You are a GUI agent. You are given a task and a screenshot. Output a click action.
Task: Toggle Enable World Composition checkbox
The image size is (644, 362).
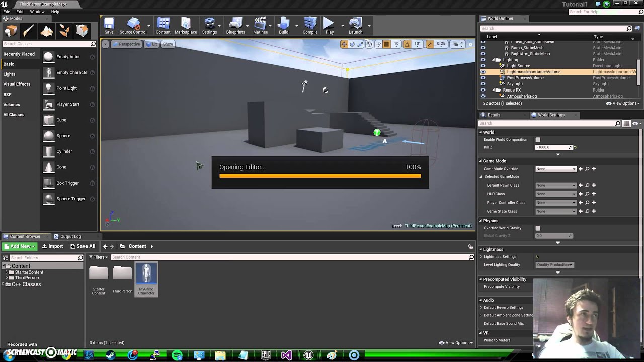tap(538, 140)
